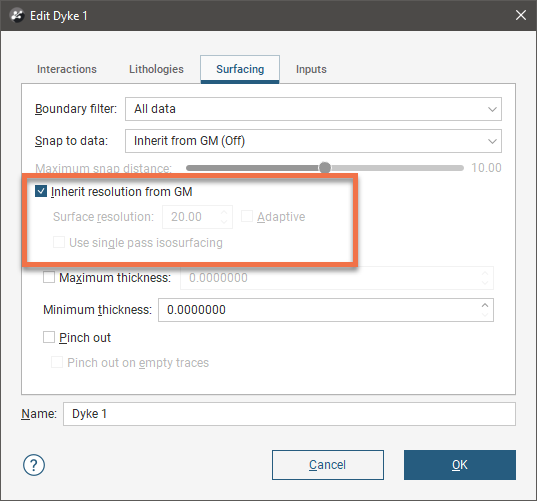Open the Boundary filter dropdown
Image resolution: width=537 pixels, height=501 pixels.
coord(313,109)
